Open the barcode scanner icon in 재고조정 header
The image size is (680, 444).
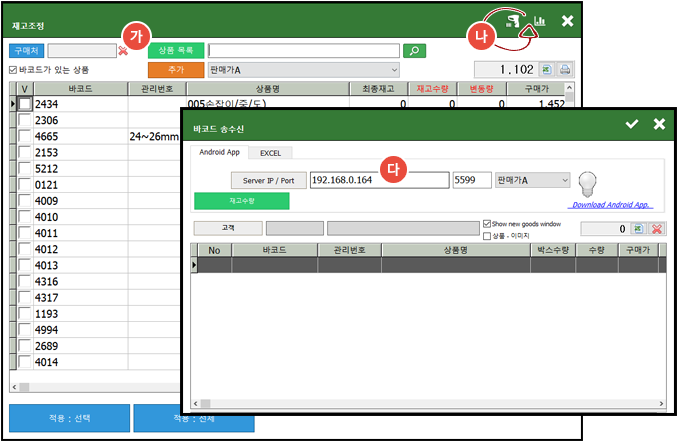coord(513,21)
